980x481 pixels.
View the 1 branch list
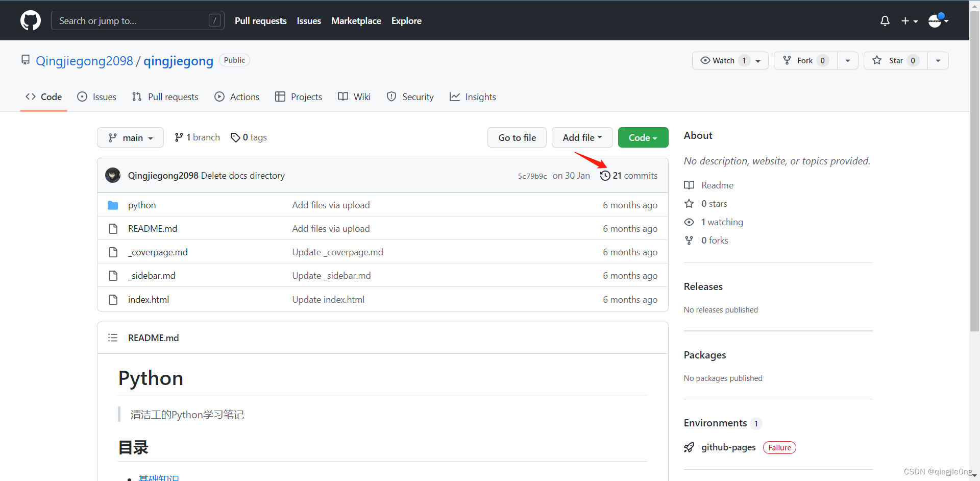[197, 137]
